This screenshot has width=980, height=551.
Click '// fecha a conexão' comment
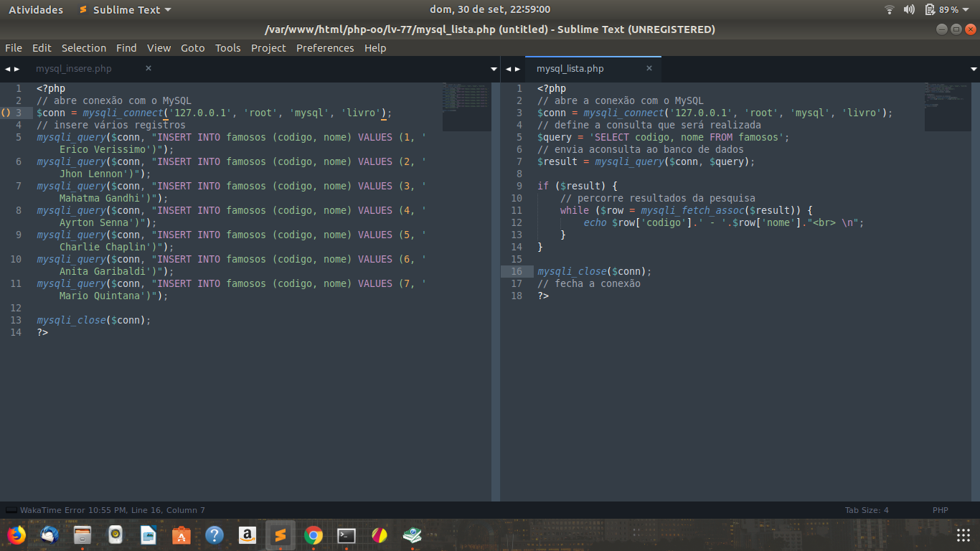point(589,283)
